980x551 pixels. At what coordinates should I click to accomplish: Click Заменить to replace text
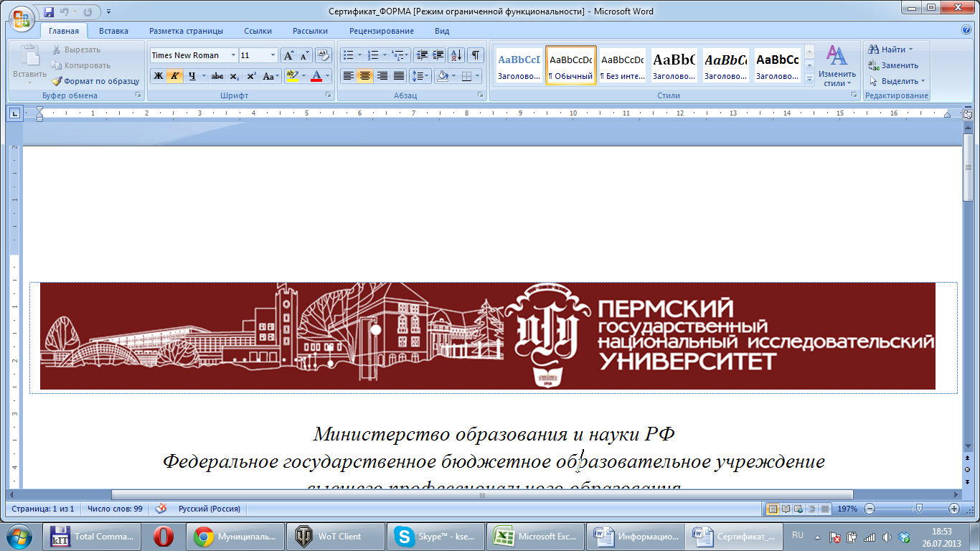tap(893, 65)
